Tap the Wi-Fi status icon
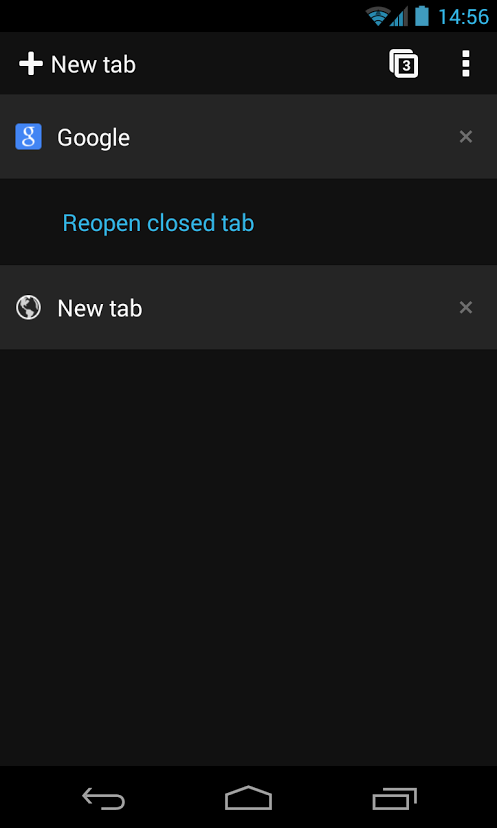Viewport: 497px width, 828px height. 378,16
